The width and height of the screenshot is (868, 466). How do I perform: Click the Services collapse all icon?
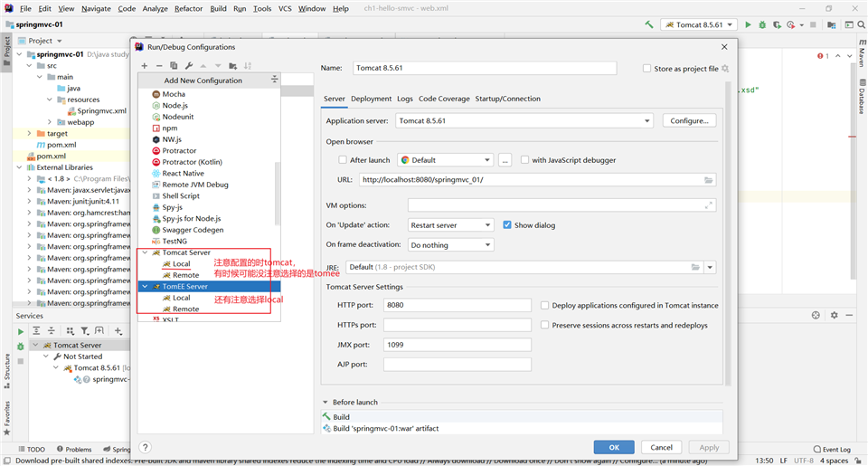pos(51,331)
